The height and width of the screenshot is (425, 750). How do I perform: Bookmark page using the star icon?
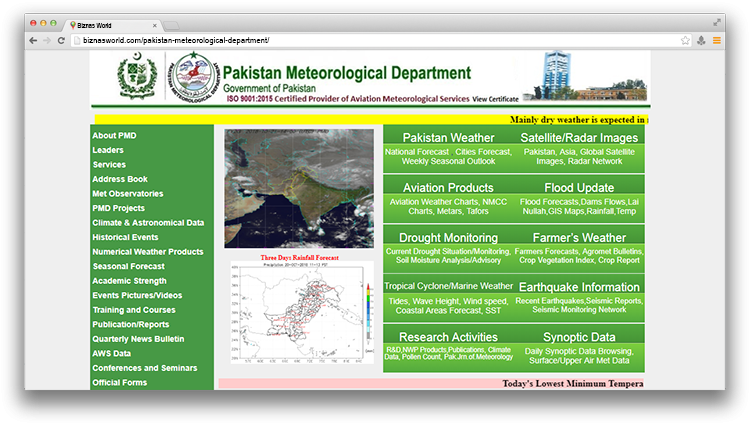coord(685,40)
